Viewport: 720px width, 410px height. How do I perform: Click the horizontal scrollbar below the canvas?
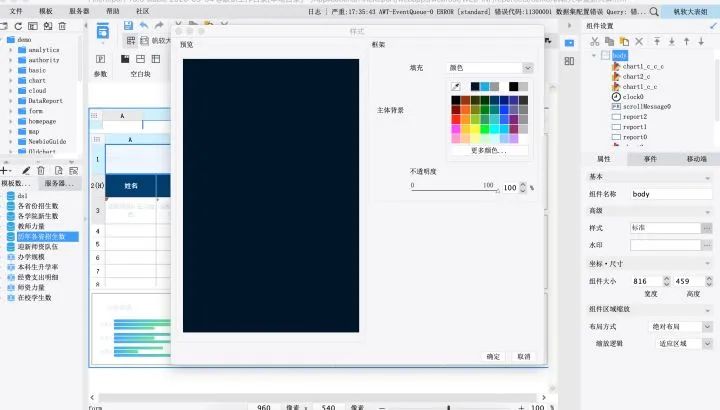[317, 398]
